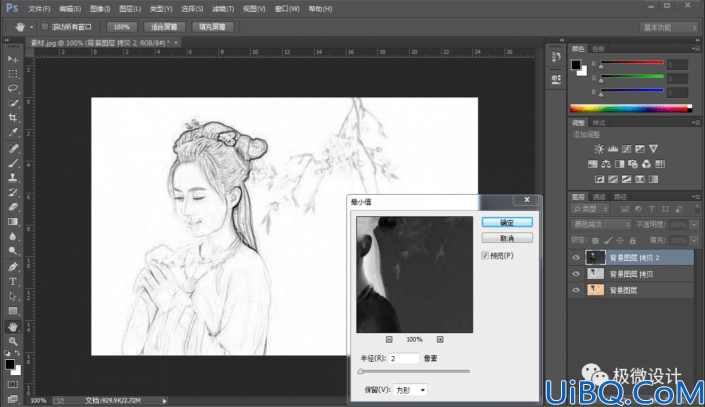The height and width of the screenshot is (407, 705).
Task: Expand the status bar document info arrow
Action: coord(165,400)
